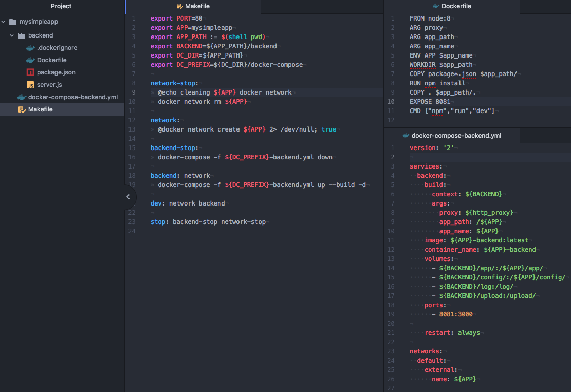Click the docker-compose-backend.yml tab whale icon
Viewport: 571px width, 392px height.
(x=406, y=136)
